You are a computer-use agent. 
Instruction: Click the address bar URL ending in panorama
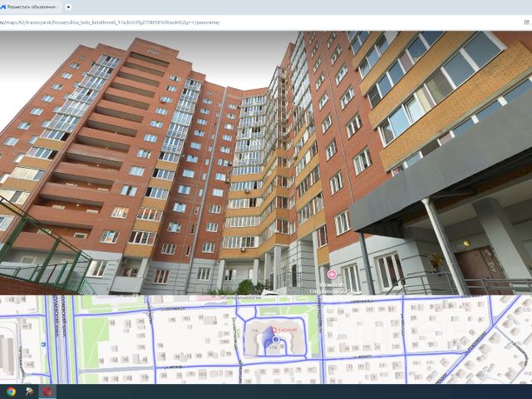click(x=109, y=22)
